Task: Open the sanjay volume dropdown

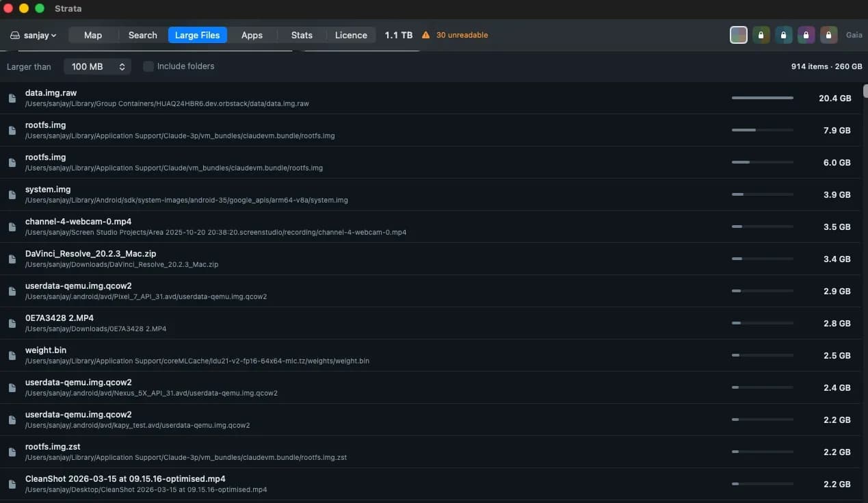Action: click(34, 36)
